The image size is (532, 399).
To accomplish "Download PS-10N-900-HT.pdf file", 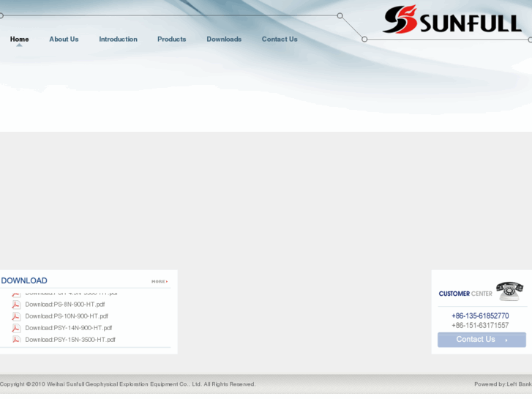I will (x=67, y=316).
